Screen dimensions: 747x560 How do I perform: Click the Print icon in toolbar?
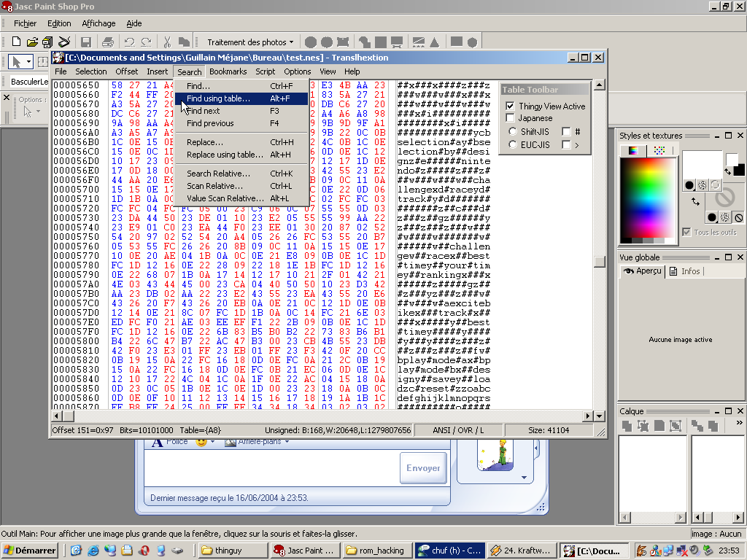(x=108, y=42)
